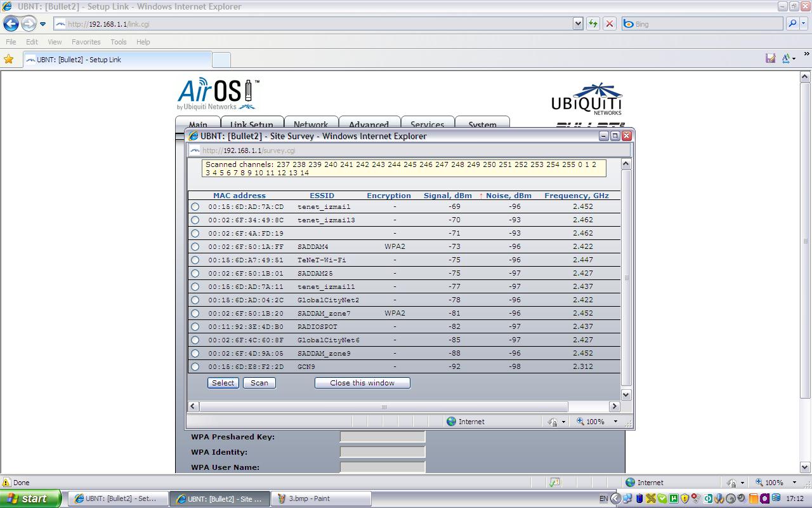Click the Internet zone globe in the survey status bar
Screen dimensions: 812x508
click(x=452, y=422)
